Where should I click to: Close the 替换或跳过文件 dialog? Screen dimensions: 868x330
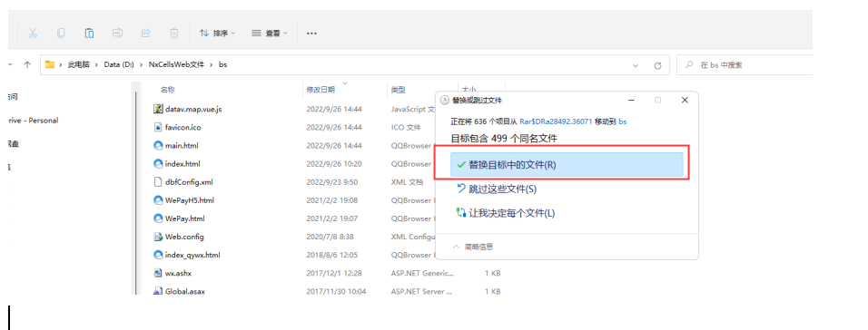(x=685, y=100)
